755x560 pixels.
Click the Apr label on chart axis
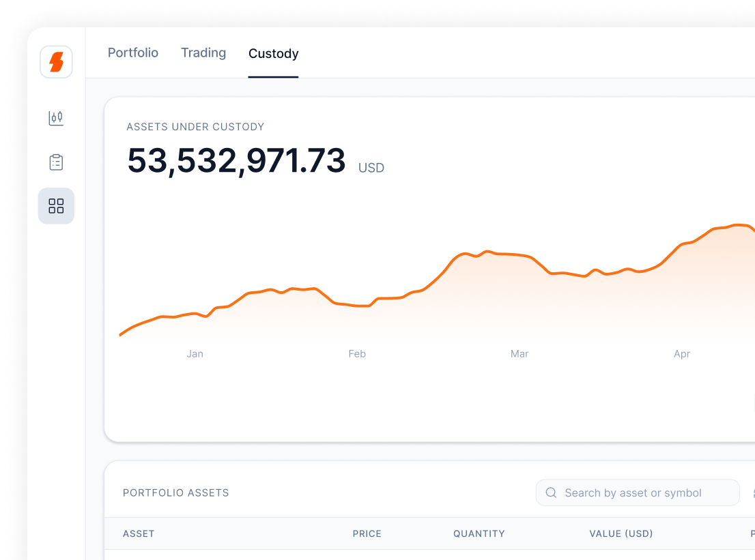click(x=682, y=354)
